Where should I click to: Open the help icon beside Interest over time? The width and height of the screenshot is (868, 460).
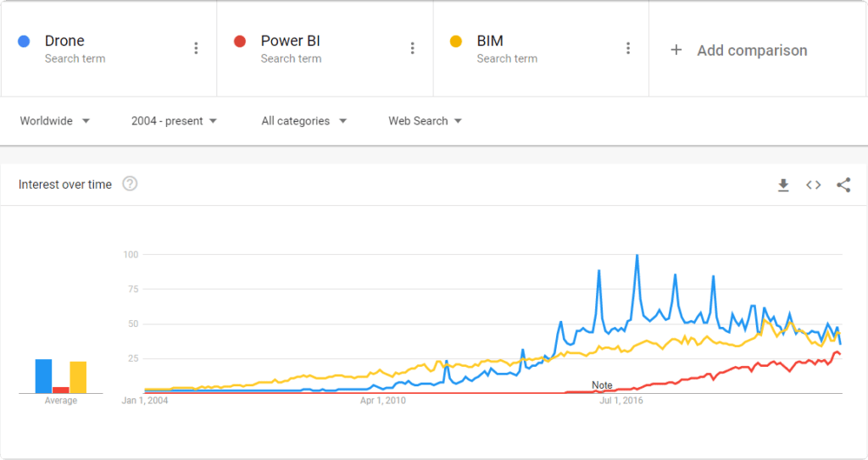tap(130, 183)
